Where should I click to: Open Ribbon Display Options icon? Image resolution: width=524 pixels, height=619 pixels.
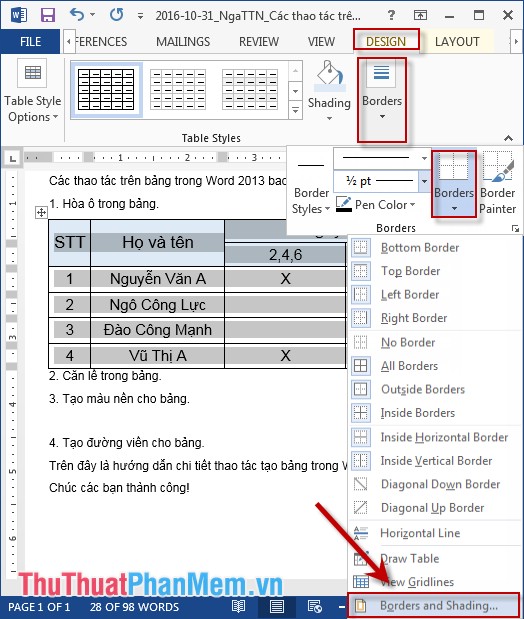tap(420, 15)
